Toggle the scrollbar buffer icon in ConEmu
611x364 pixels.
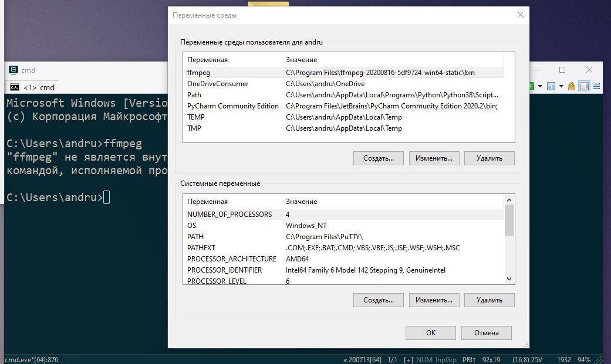tap(585, 86)
